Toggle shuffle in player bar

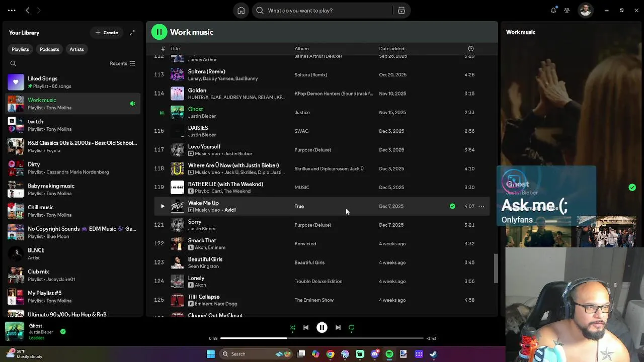pos(292,327)
